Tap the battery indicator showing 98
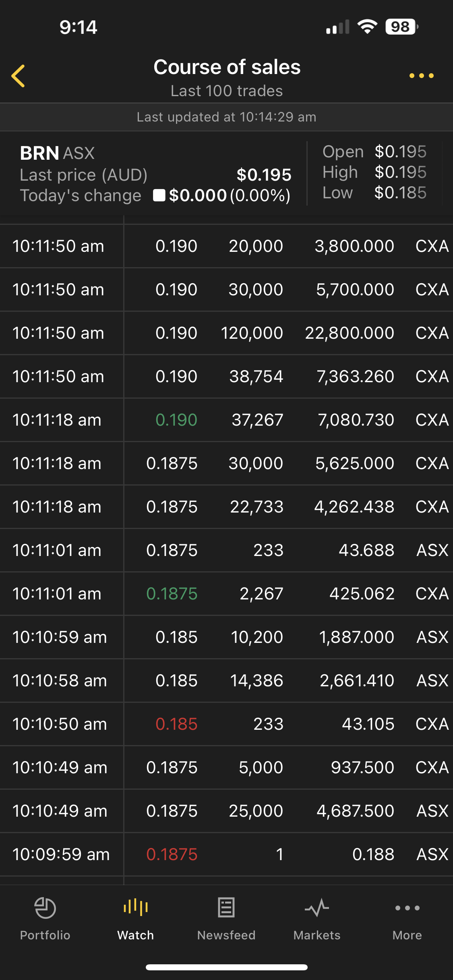 (402, 27)
